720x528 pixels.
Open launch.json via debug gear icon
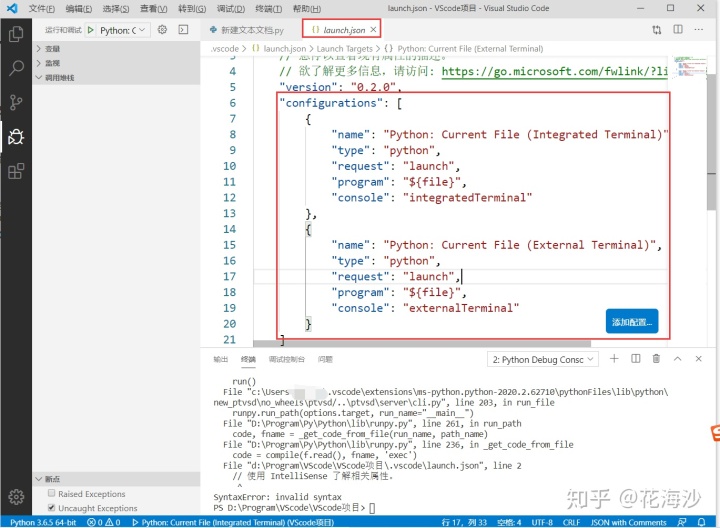click(x=162, y=30)
